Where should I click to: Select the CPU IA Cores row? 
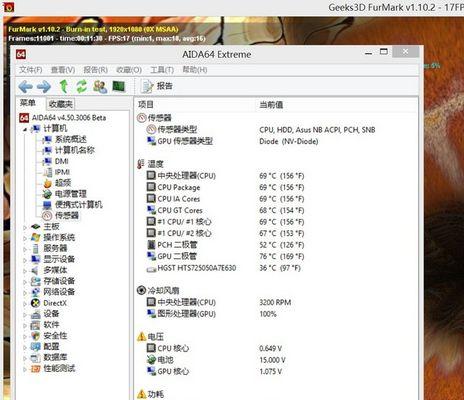[277, 199]
